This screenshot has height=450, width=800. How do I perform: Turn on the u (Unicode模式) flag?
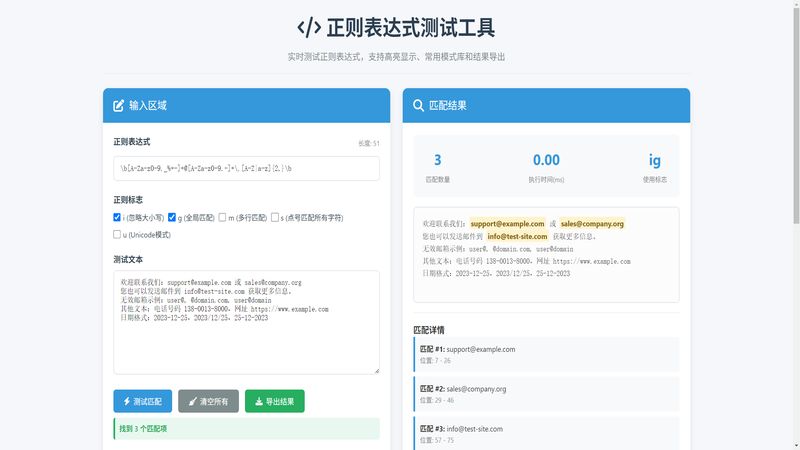coord(119,235)
